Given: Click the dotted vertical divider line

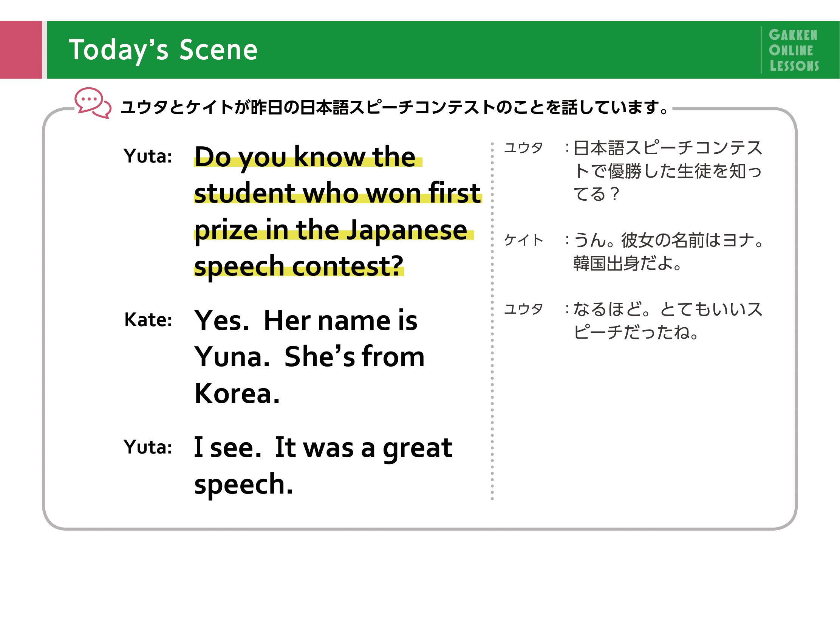Looking at the screenshot, I should 492,321.
